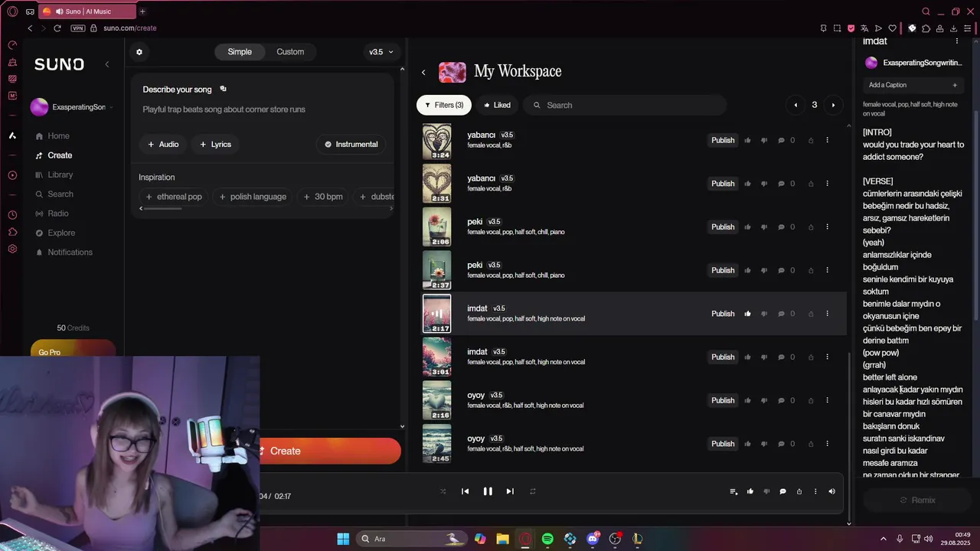Viewport: 980px width, 551px height.
Task: Click the taskbar Ara search box
Action: [412, 539]
